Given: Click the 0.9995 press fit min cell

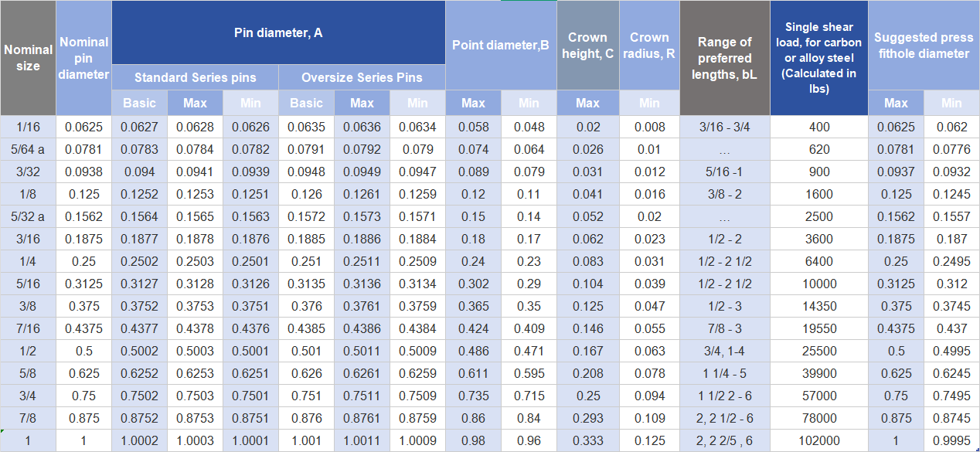Looking at the screenshot, I should 951,440.
